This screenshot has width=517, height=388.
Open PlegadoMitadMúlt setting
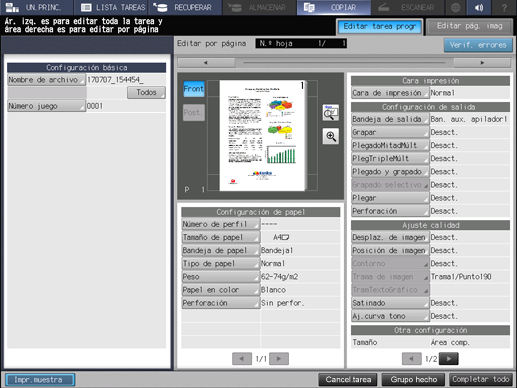tap(390, 145)
